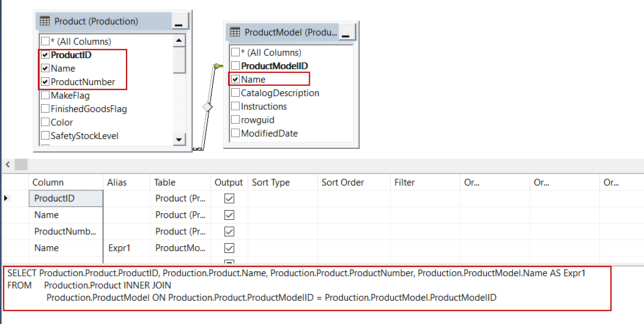Image resolution: width=644 pixels, height=324 pixels.
Task: Uncheck the ProductNumber checkbox in Product table
Action: click(45, 82)
